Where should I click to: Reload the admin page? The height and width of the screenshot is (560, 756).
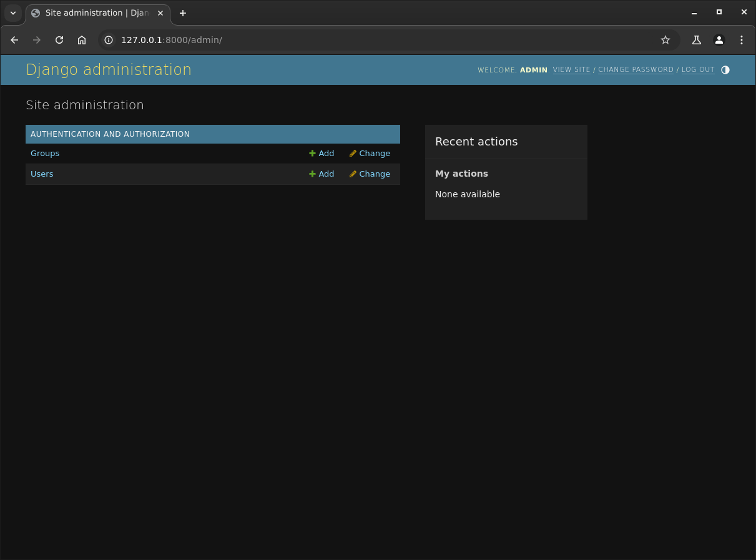59,40
